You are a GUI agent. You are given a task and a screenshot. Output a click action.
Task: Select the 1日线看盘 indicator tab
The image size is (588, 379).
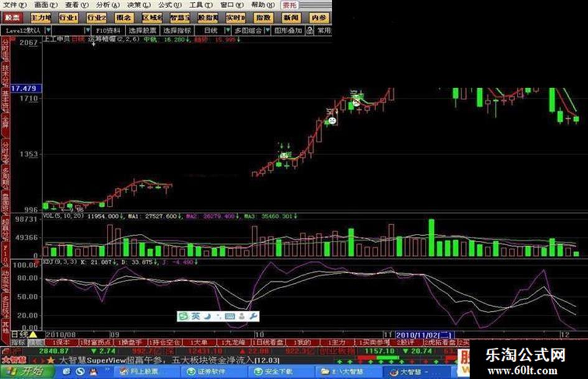268,342
